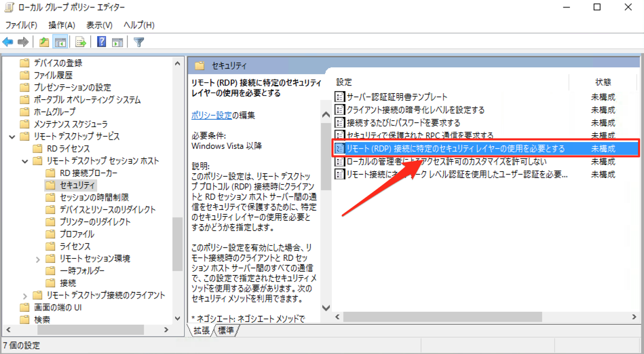
Task: Select the プリンターのリダイレクト tree folder
Action: (x=95, y=222)
